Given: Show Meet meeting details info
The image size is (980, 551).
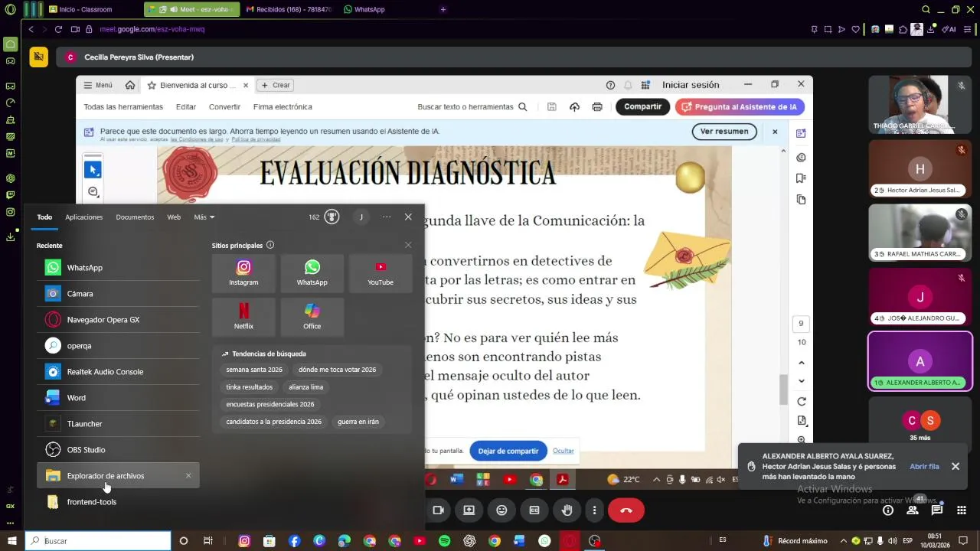Looking at the screenshot, I should [x=888, y=510].
